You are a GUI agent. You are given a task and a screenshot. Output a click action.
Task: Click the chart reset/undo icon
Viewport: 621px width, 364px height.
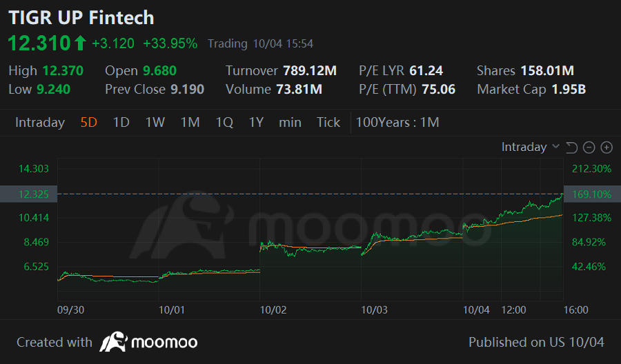coord(571,148)
